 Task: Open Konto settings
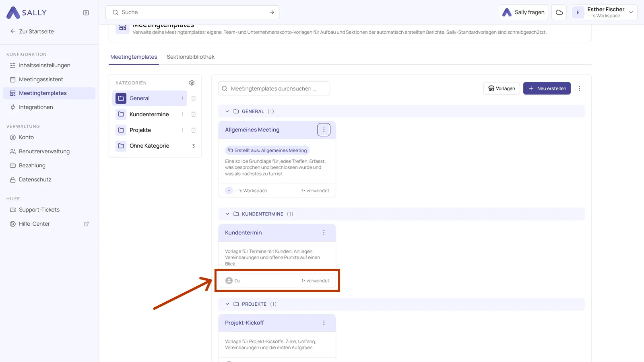pos(49,137)
